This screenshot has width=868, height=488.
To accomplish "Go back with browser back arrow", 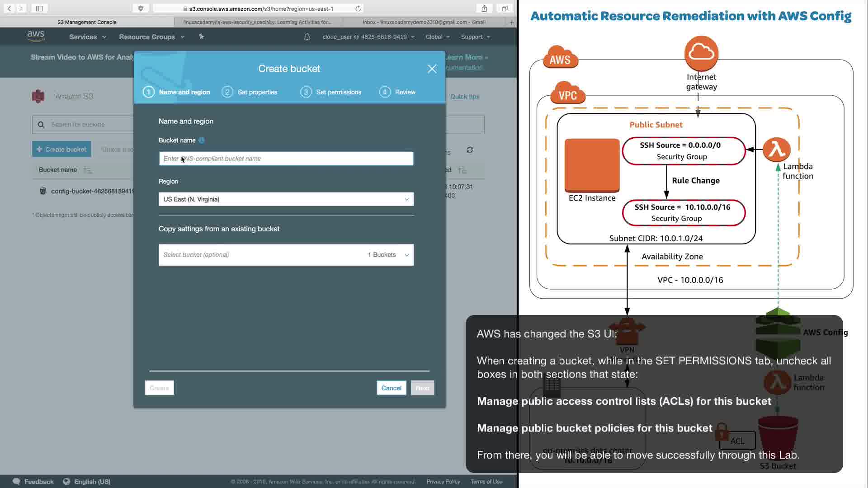I will pyautogui.click(x=9, y=9).
